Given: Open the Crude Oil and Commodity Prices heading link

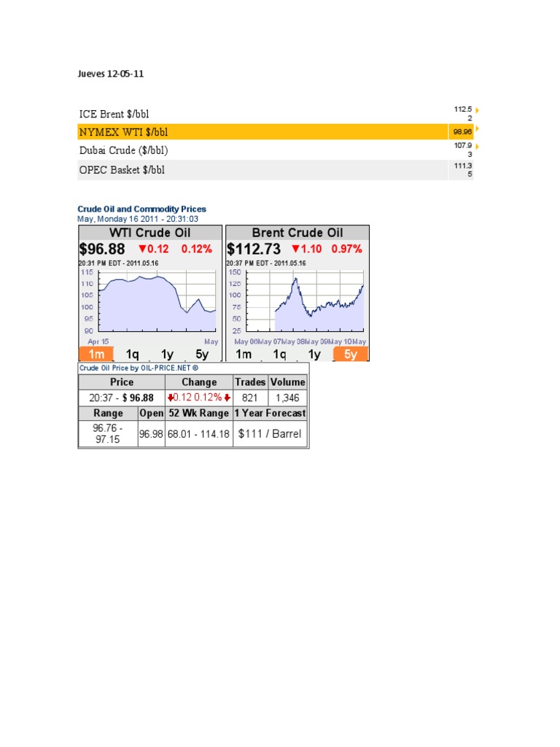Looking at the screenshot, I should [141, 209].
